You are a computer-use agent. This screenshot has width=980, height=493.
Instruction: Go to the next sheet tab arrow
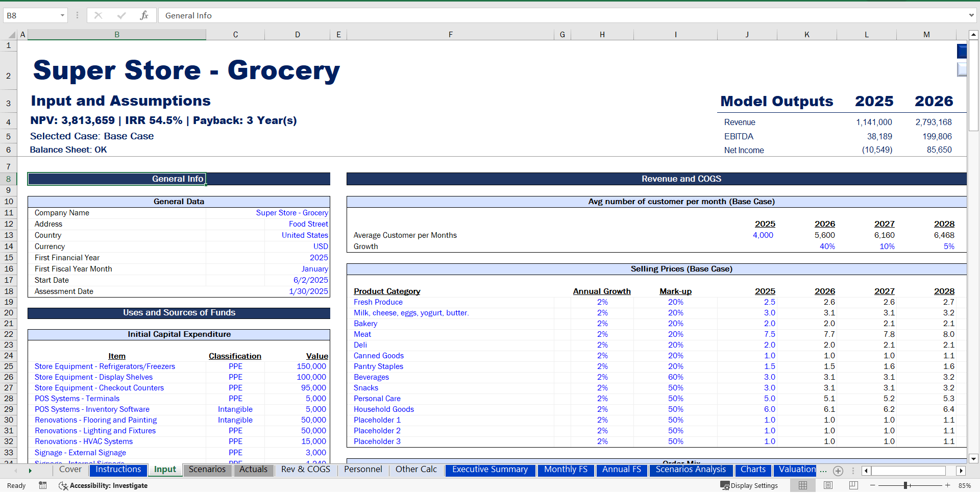(x=30, y=471)
